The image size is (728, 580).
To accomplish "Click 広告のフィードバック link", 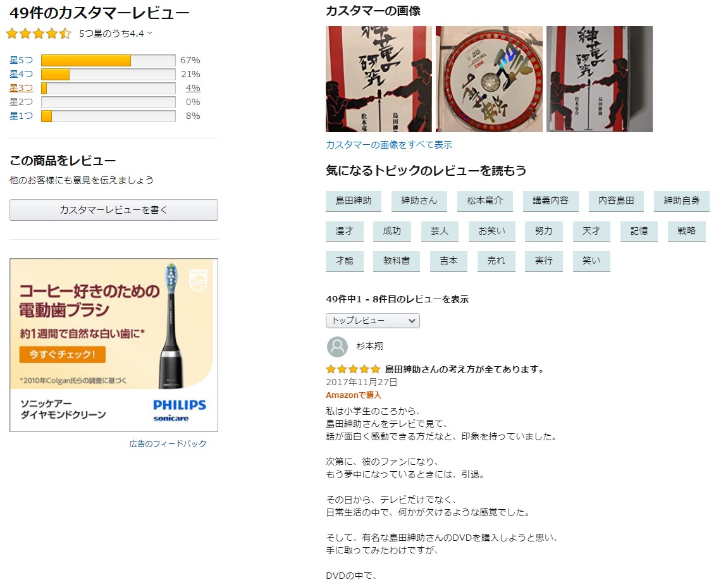I will click(168, 443).
